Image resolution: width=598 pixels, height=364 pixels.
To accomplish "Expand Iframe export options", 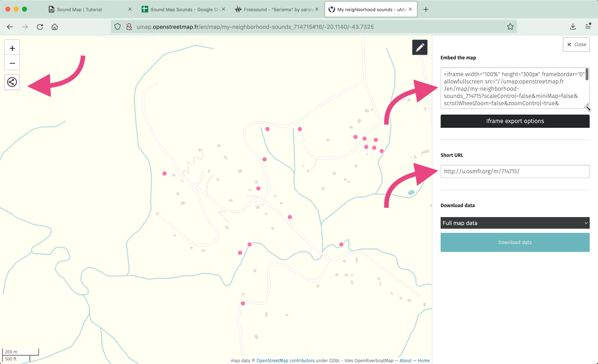I will [x=515, y=121].
